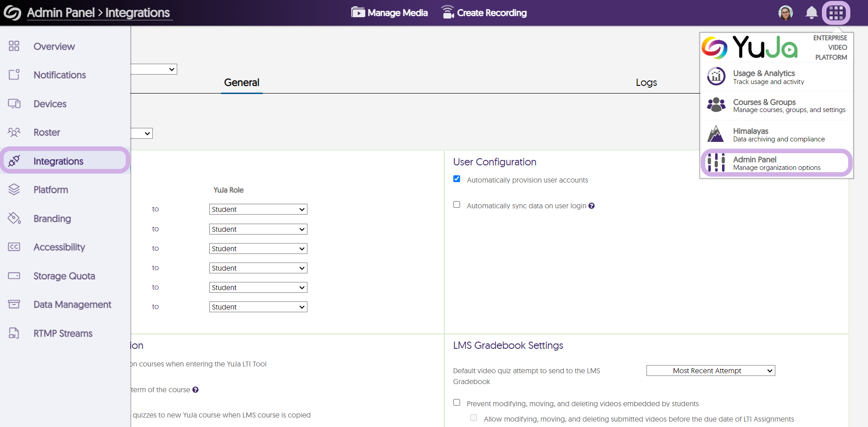Screen dimensions: 868x427
Task: Click the Admin Panel sliders icon
Action: tap(716, 163)
